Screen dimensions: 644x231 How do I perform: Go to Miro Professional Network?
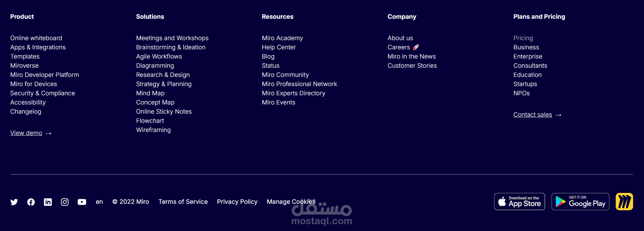299,84
